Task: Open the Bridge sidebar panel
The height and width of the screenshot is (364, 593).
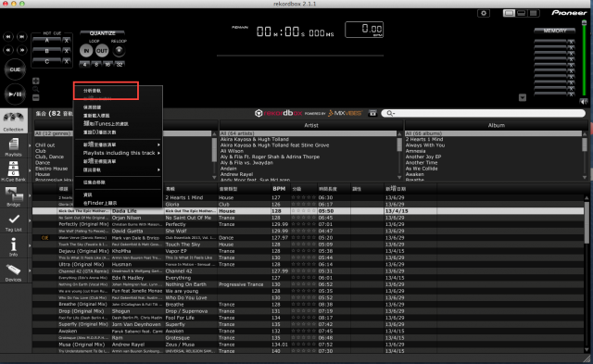Action: point(14,196)
